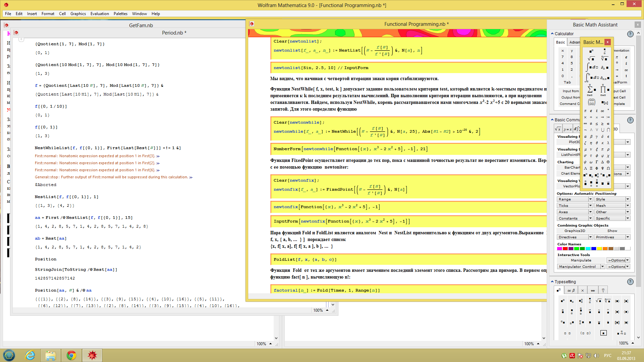644x362 pixels.
Task: Insert square root in Typesetting grid
Action: pyautogui.click(x=599, y=301)
